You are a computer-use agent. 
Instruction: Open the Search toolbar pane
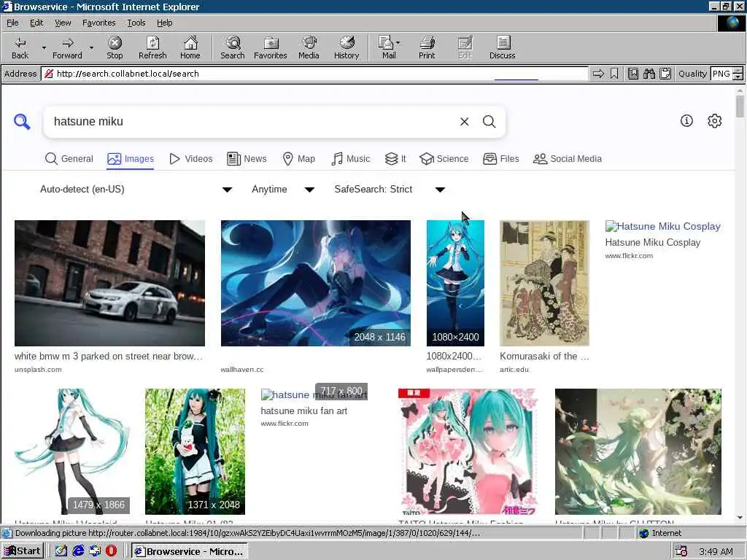(x=233, y=47)
